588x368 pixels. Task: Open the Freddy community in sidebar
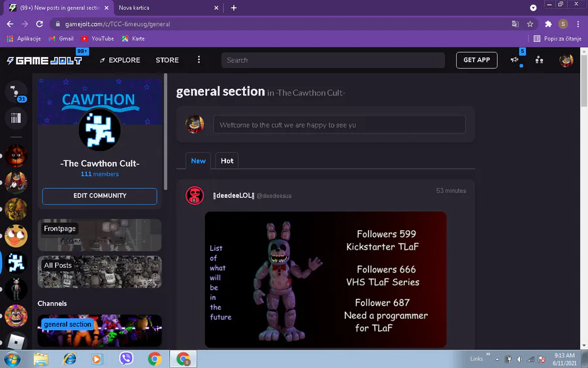coord(16,156)
